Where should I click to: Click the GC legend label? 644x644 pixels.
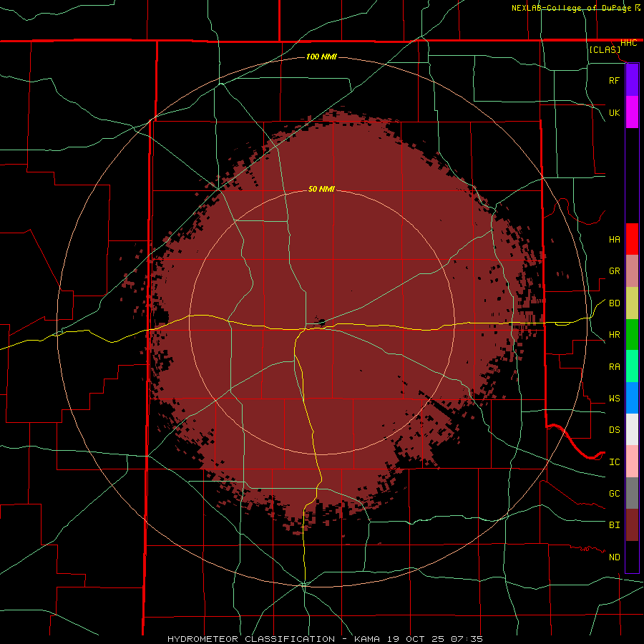(x=615, y=494)
